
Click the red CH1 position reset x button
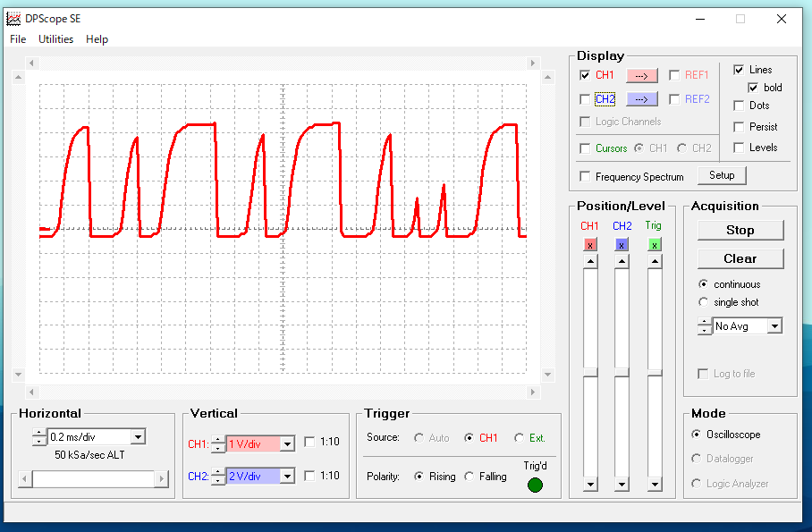coord(589,244)
